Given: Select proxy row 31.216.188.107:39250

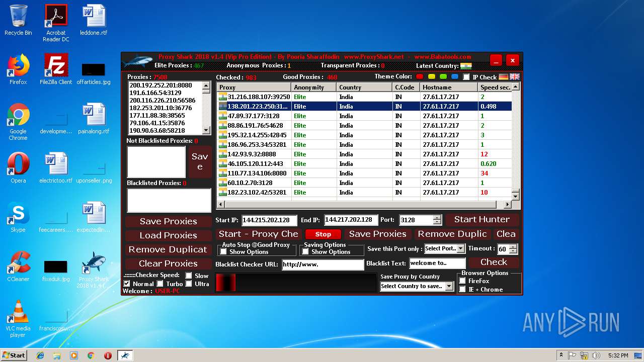Looking at the screenshot, I should [364, 97].
